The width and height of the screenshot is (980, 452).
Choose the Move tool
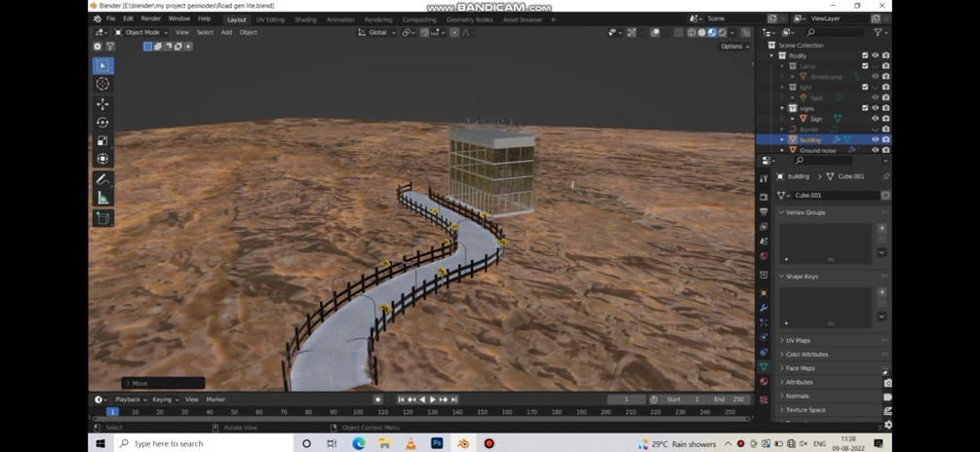coord(103,103)
